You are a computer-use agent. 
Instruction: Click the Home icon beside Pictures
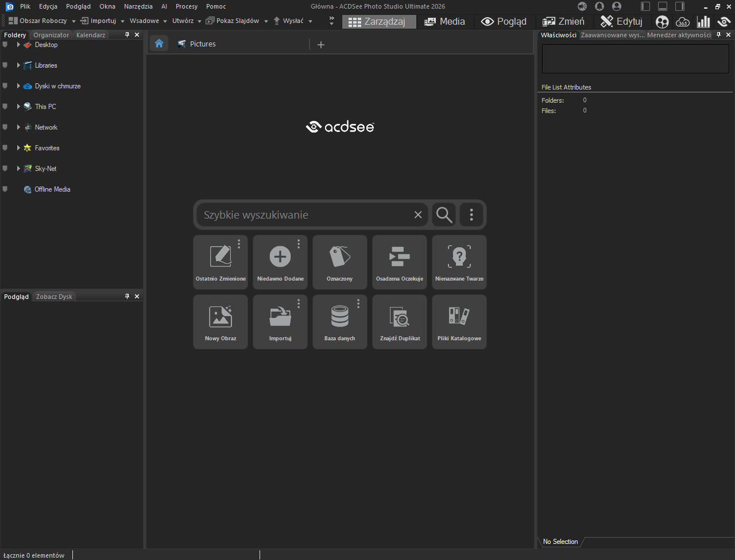(x=159, y=44)
